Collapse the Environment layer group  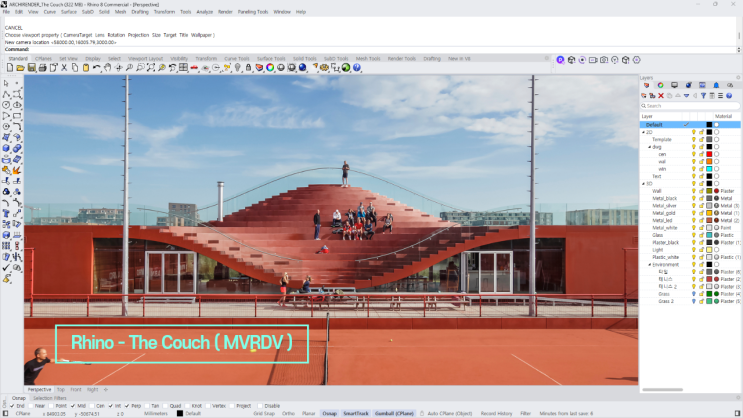point(650,264)
